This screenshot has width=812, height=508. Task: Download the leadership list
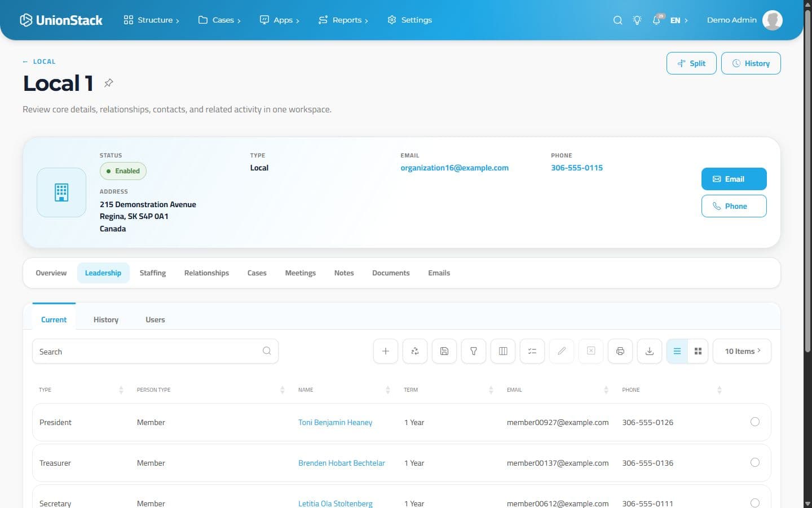650,351
